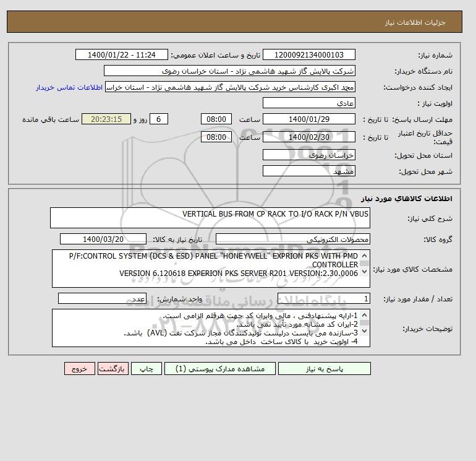Click the delivery province field خراسان رضوی

[x=308, y=155]
